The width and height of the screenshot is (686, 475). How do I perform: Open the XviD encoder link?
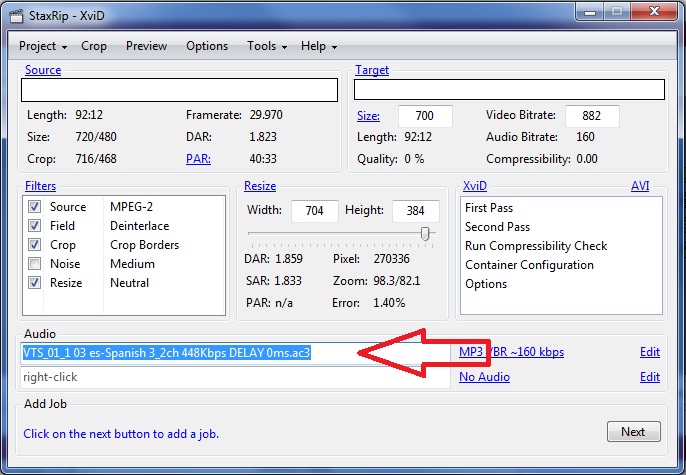click(475, 186)
